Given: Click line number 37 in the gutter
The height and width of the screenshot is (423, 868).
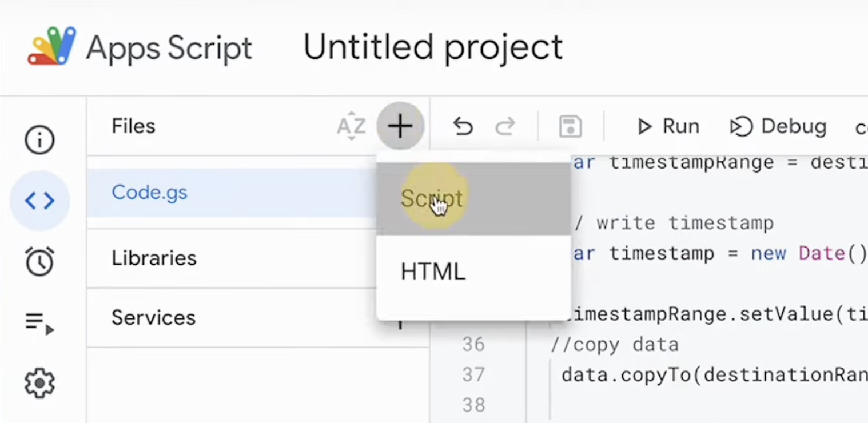Looking at the screenshot, I should (x=473, y=374).
